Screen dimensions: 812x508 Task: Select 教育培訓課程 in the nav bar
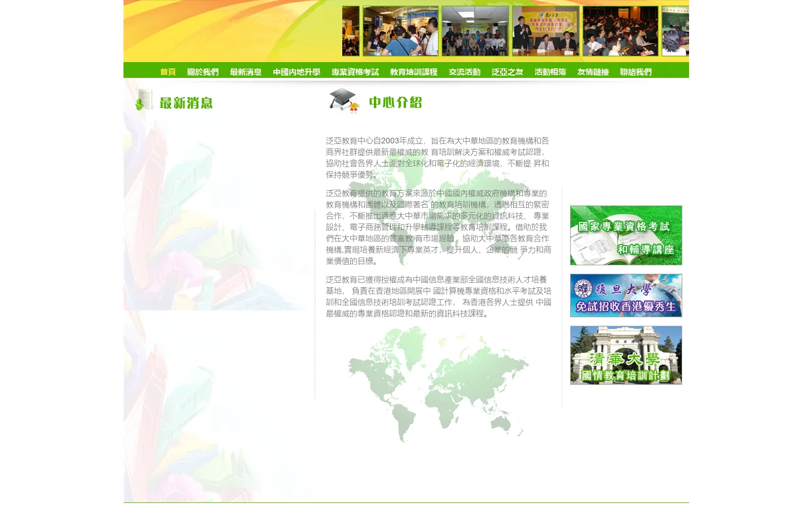[413, 72]
